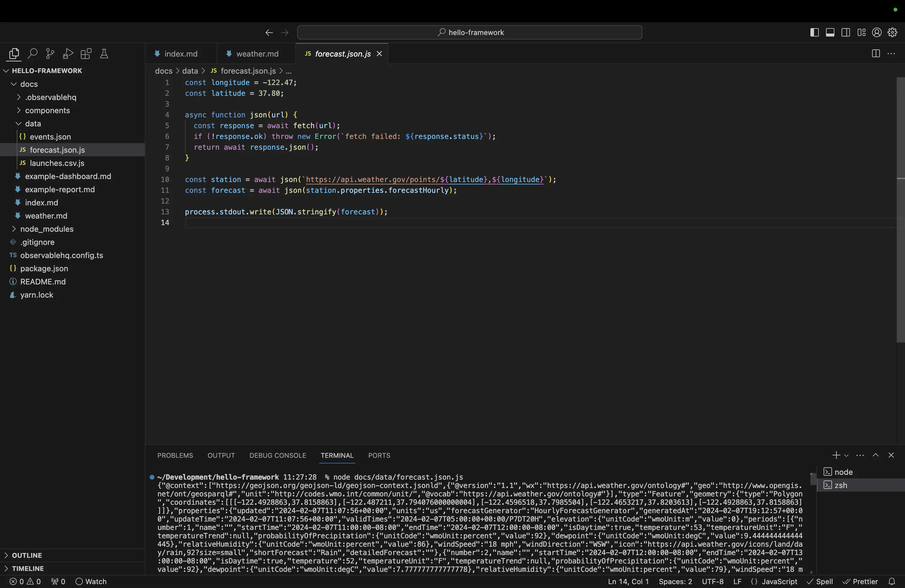Expand the OUTLINE section

pyautogui.click(x=27, y=555)
